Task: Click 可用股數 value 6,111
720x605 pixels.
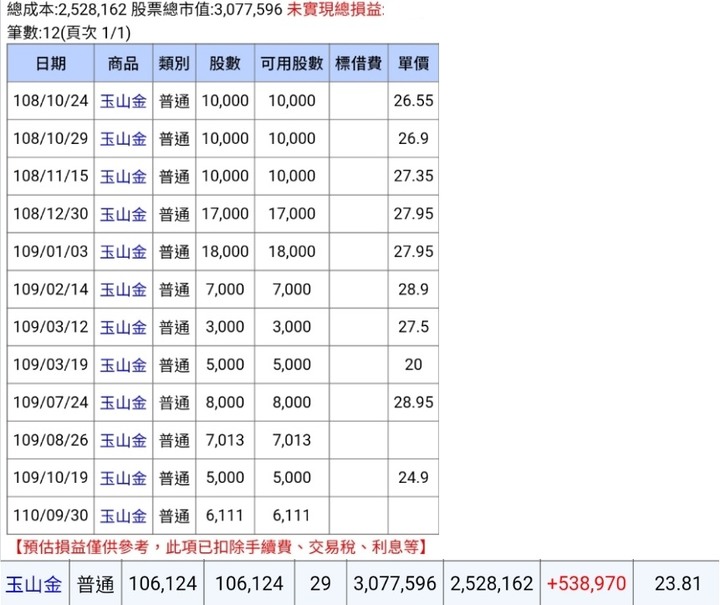Action: 292,515
